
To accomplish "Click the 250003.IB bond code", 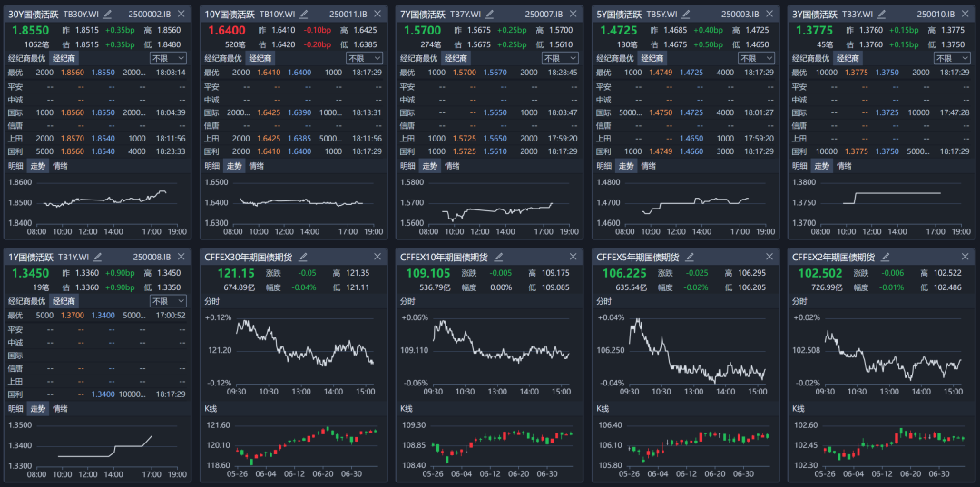I will (740, 14).
